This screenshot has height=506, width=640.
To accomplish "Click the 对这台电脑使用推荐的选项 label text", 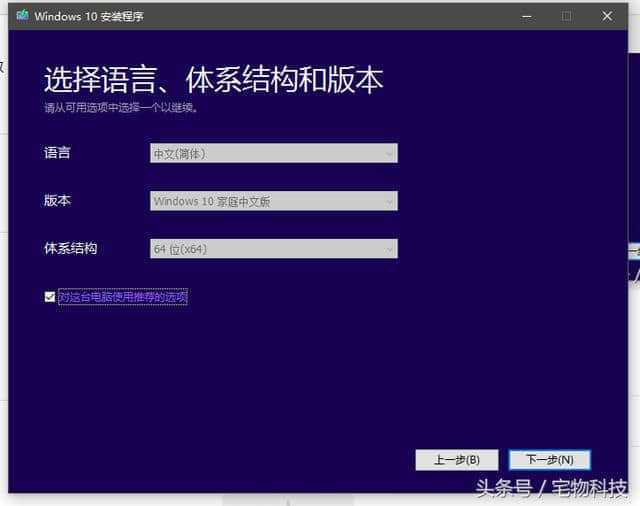I will point(123,297).
